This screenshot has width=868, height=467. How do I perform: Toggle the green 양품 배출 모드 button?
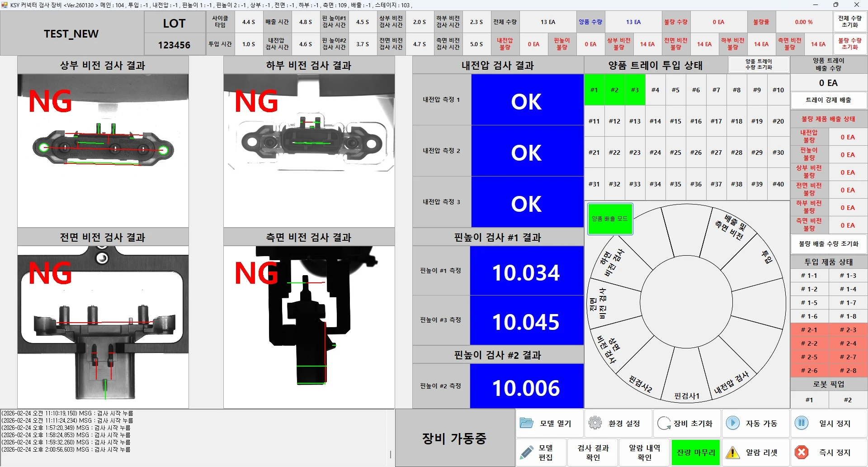pos(610,219)
